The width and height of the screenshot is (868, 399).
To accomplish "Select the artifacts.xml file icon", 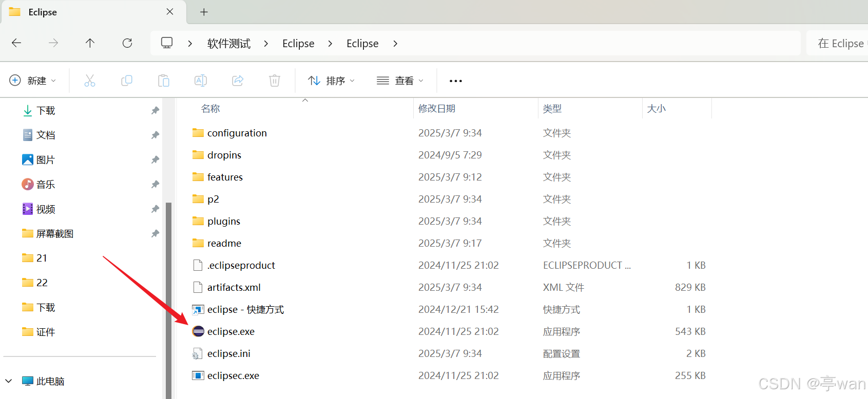I will (198, 287).
